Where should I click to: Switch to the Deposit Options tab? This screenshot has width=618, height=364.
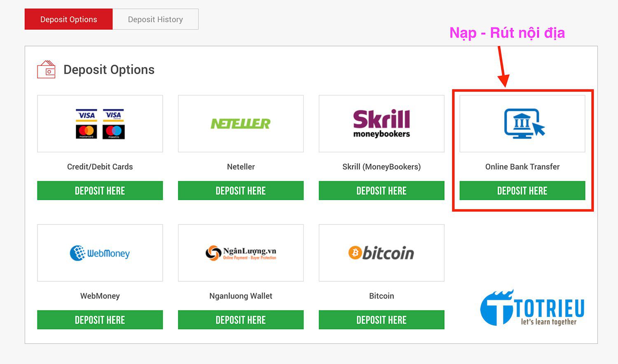click(68, 19)
